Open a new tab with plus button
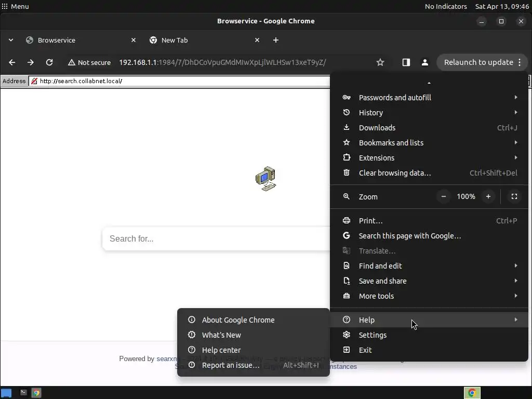 click(x=276, y=40)
